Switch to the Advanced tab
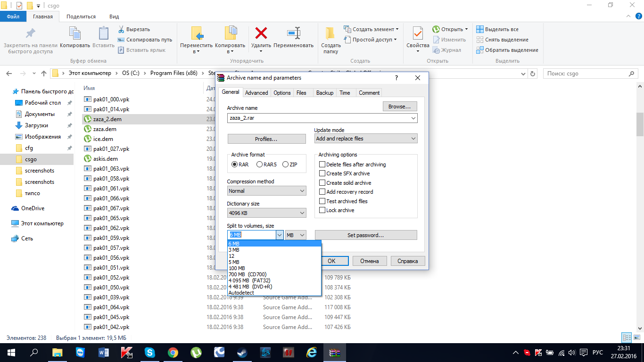The image size is (644, 362). point(256,93)
